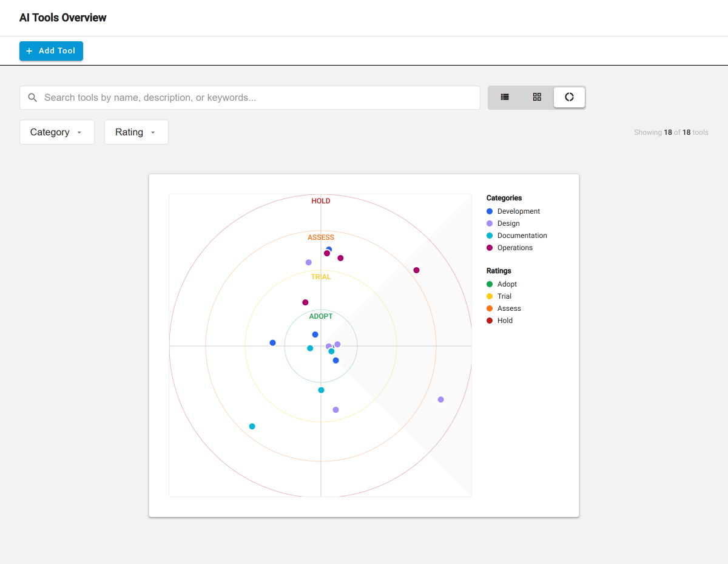728x564 pixels.
Task: Toggle the Design category in the legend
Action: [x=489, y=223]
